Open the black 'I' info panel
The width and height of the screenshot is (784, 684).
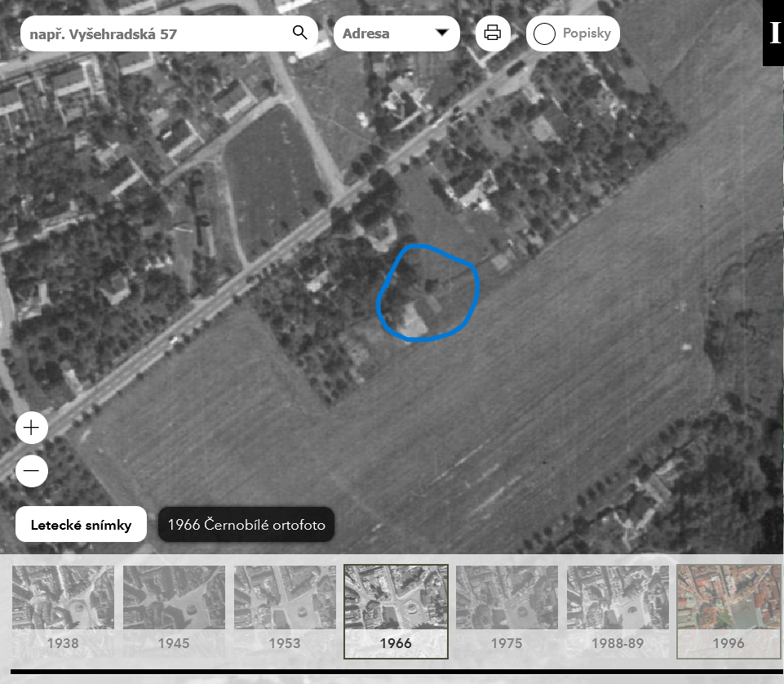point(773,33)
